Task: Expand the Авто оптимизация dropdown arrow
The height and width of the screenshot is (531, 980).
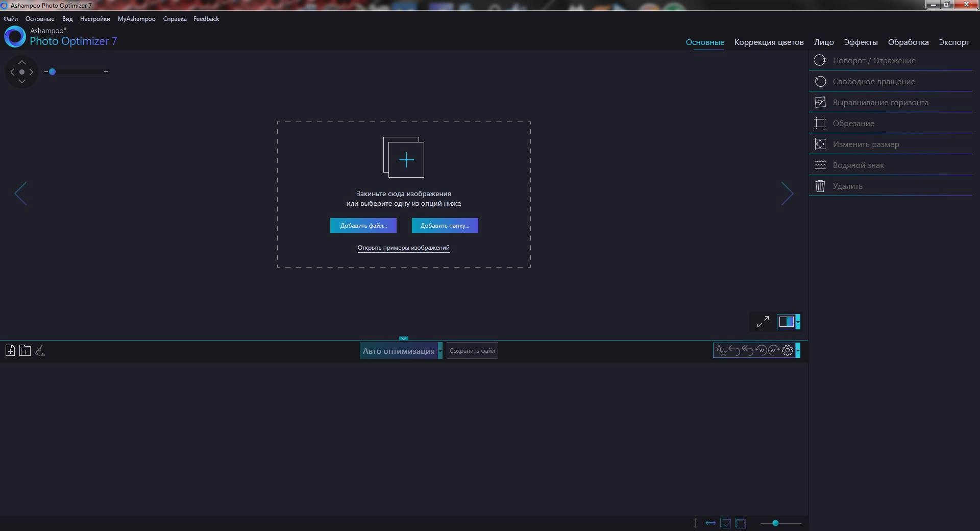Action: [x=440, y=351]
